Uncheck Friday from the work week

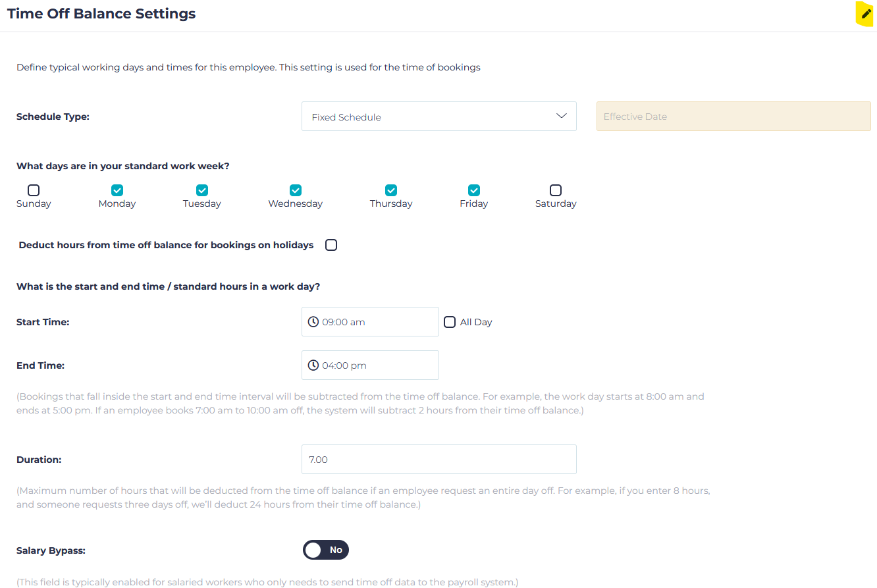coord(473,190)
